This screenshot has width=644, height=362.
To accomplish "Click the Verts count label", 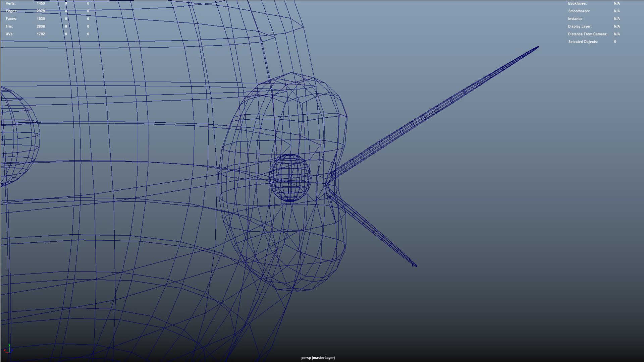I will click(x=10, y=3).
